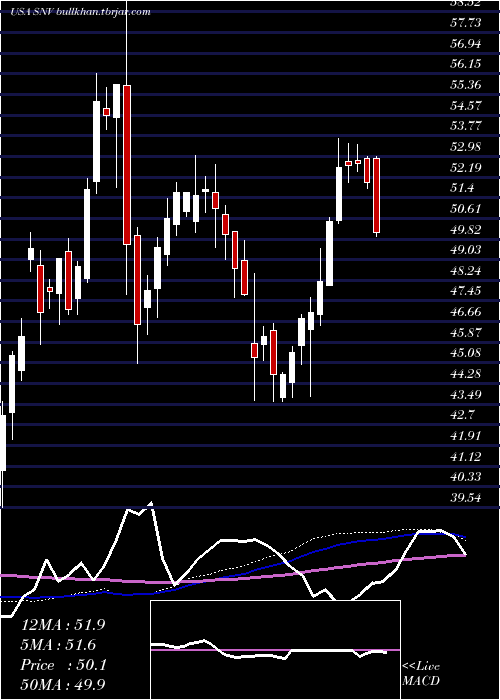500x700 pixels.
Task: Click the 'USA SNV bullkhan.tbrjar.com' chart title
Action: pos(80,12)
